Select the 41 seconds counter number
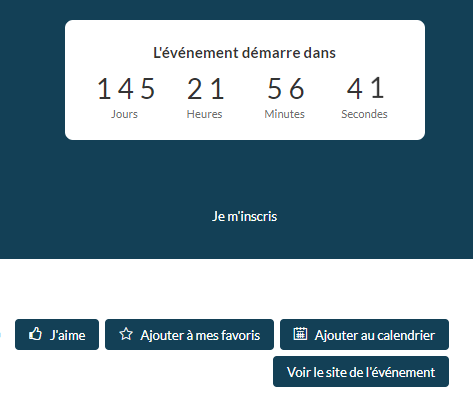Screen dimensions: 473x412 (x=365, y=88)
